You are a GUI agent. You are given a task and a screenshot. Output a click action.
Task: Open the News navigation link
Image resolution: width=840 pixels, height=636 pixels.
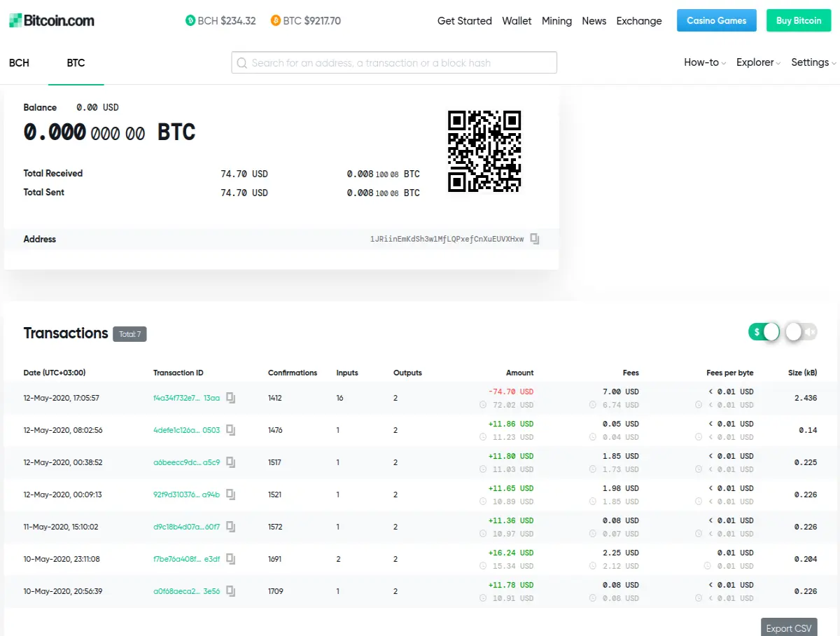tap(594, 21)
